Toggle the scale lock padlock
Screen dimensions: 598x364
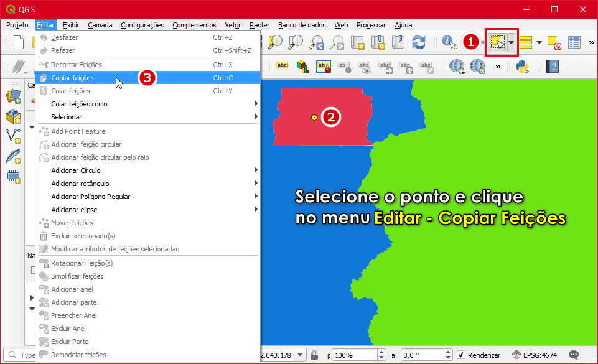click(315, 355)
